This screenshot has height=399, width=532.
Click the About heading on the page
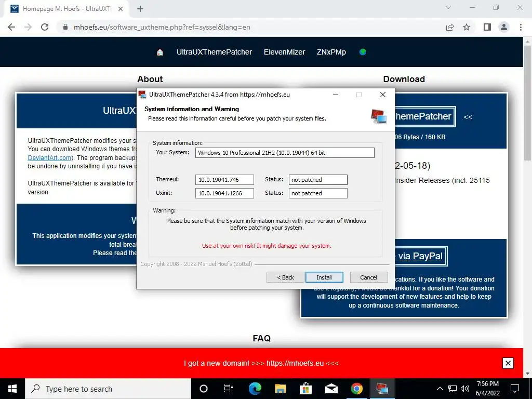pyautogui.click(x=150, y=79)
